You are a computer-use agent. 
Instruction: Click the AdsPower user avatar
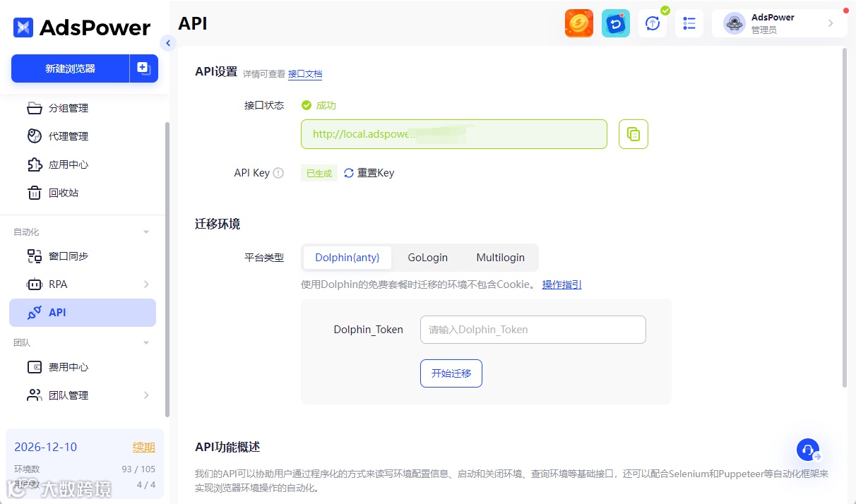point(735,23)
